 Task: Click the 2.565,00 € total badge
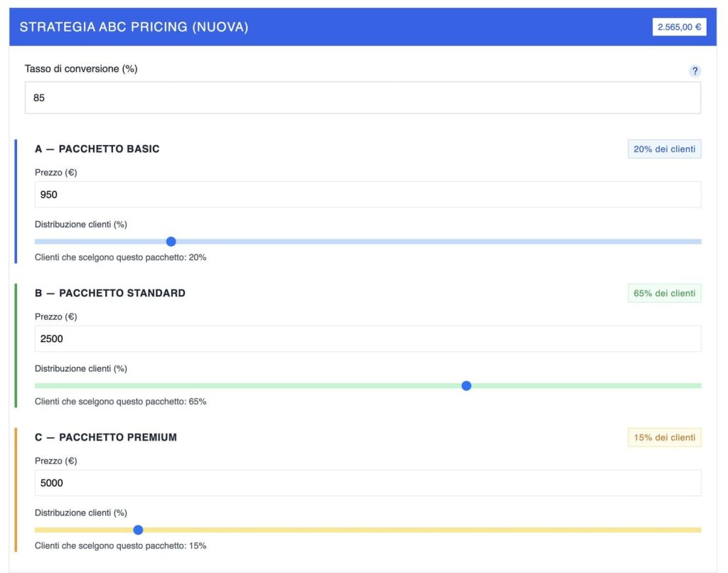[679, 27]
